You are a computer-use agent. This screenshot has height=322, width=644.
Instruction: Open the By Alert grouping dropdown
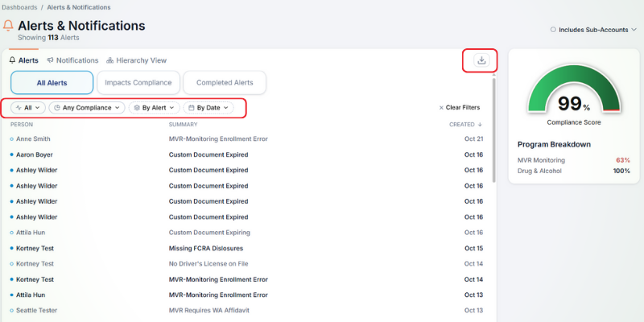click(154, 107)
